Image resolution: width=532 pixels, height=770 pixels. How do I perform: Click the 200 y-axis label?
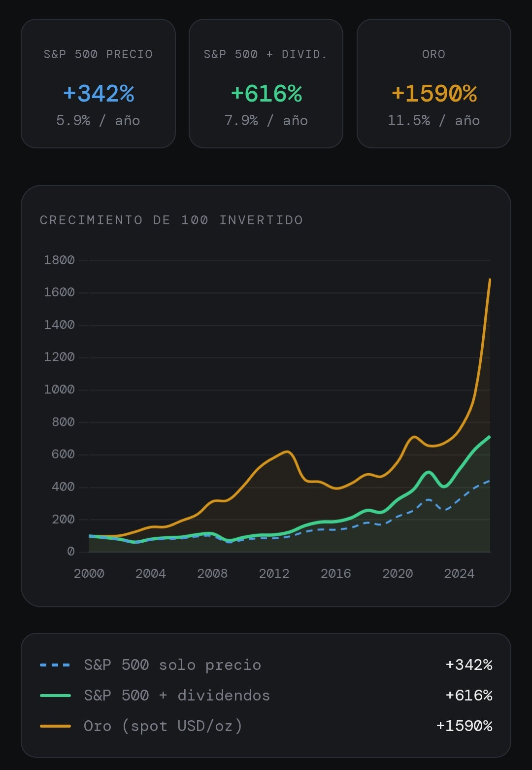[64, 519]
